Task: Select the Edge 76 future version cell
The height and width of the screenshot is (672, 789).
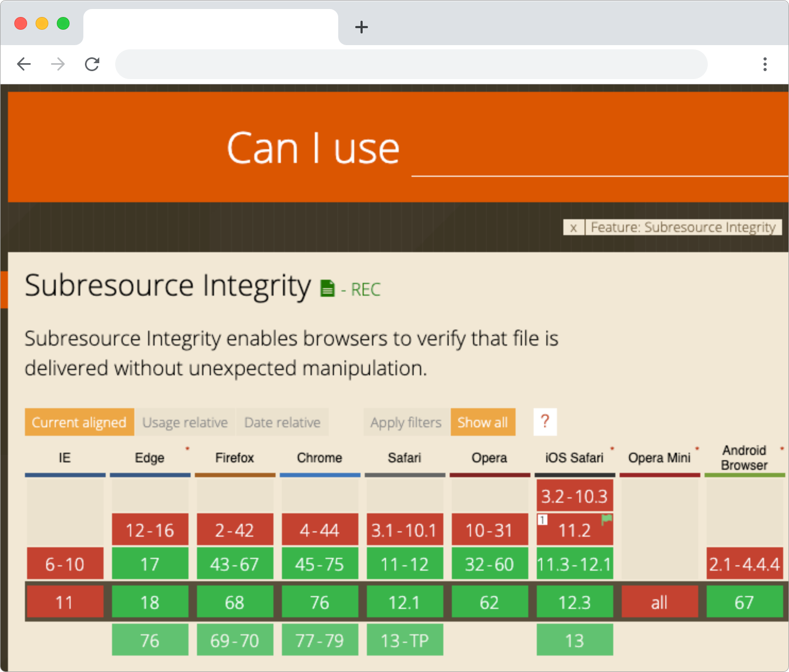Action: pos(150,640)
